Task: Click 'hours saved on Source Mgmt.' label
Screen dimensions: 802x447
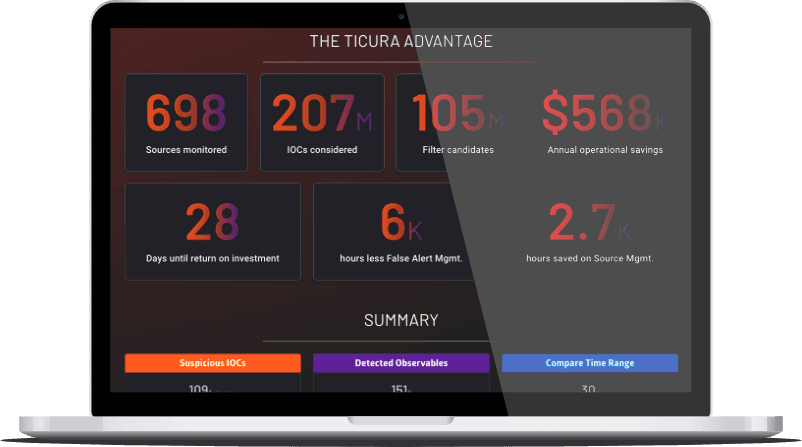Action: tap(590, 258)
